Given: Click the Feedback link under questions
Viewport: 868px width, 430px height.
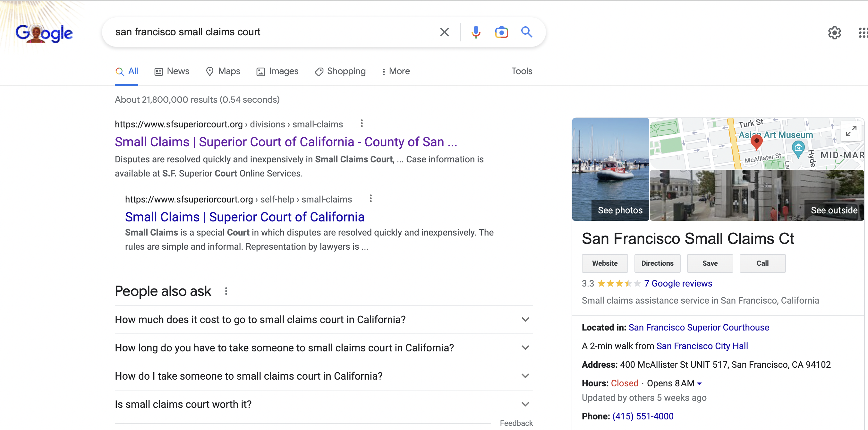Looking at the screenshot, I should pos(516,423).
